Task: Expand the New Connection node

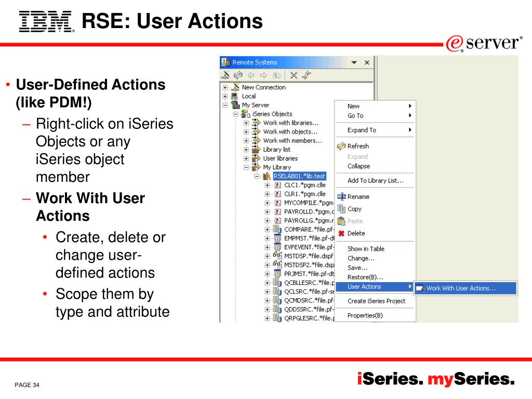Action: pyautogui.click(x=225, y=87)
